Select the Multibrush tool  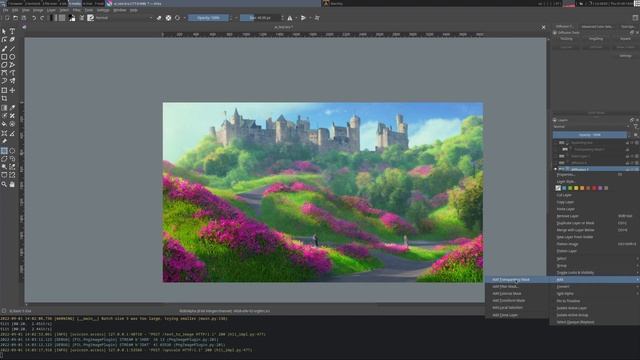point(12,81)
